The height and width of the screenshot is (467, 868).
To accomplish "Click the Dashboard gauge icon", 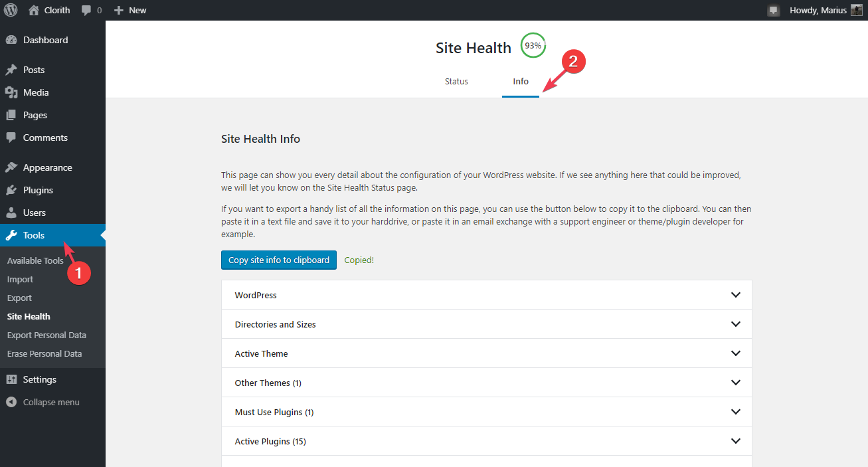I will [11, 40].
